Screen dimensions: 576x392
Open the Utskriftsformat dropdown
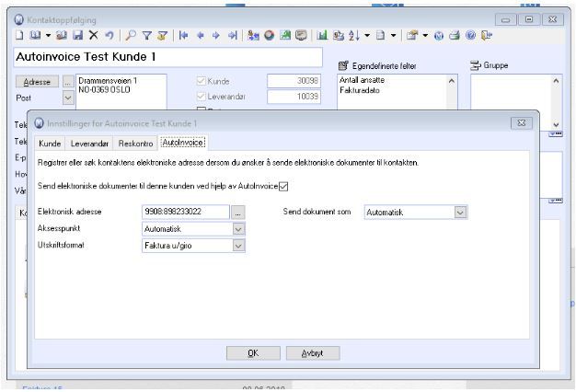pos(238,246)
